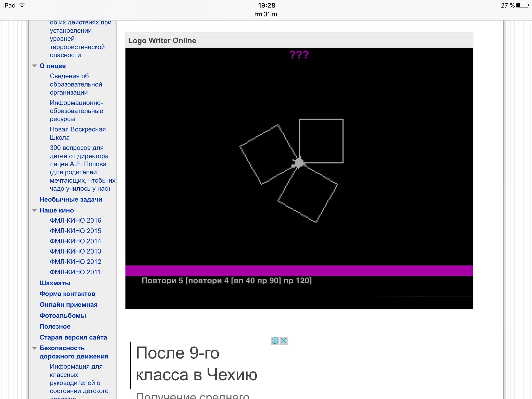Collapse the 'О лицее' menu section
This screenshot has width=532, height=399.
click(34, 66)
